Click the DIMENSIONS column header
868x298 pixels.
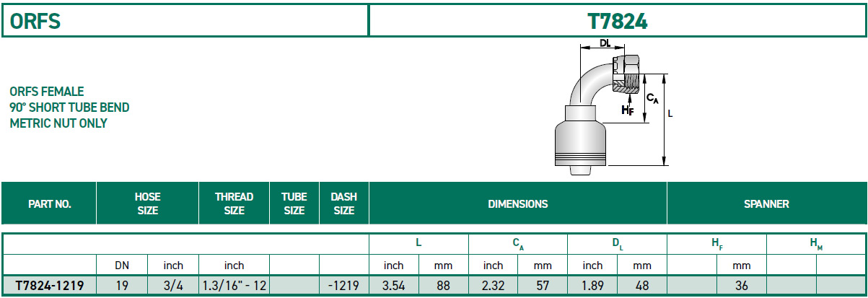517,203
